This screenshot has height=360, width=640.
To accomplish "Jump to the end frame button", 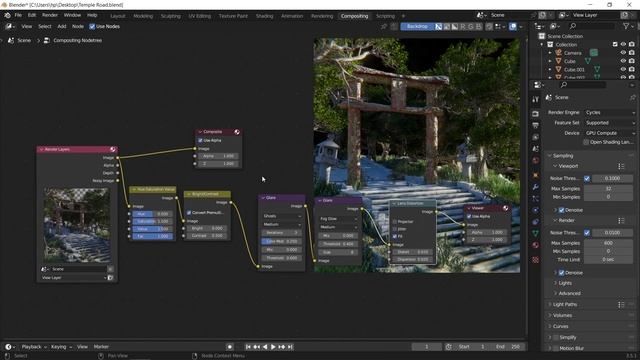I will [290, 347].
